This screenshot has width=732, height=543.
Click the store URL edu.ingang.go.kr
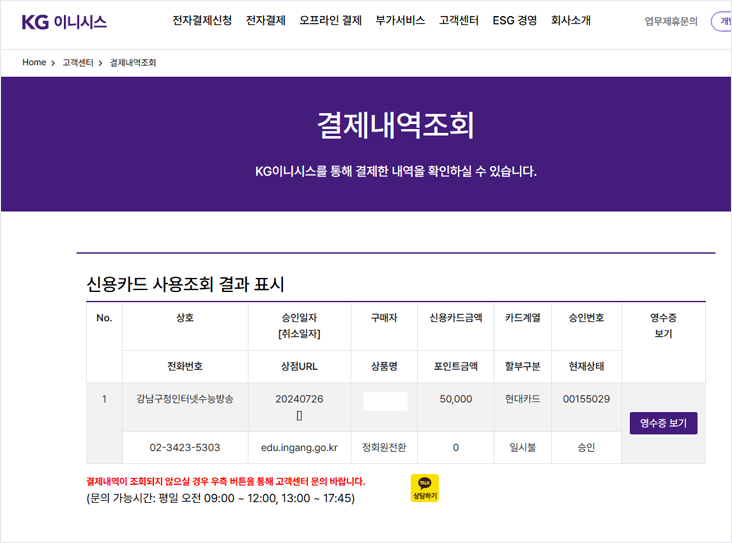point(299,447)
